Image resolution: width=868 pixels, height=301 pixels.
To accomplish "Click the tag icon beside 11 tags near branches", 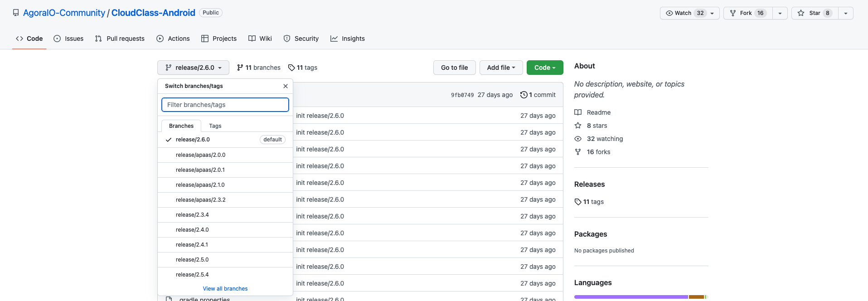I will (291, 68).
